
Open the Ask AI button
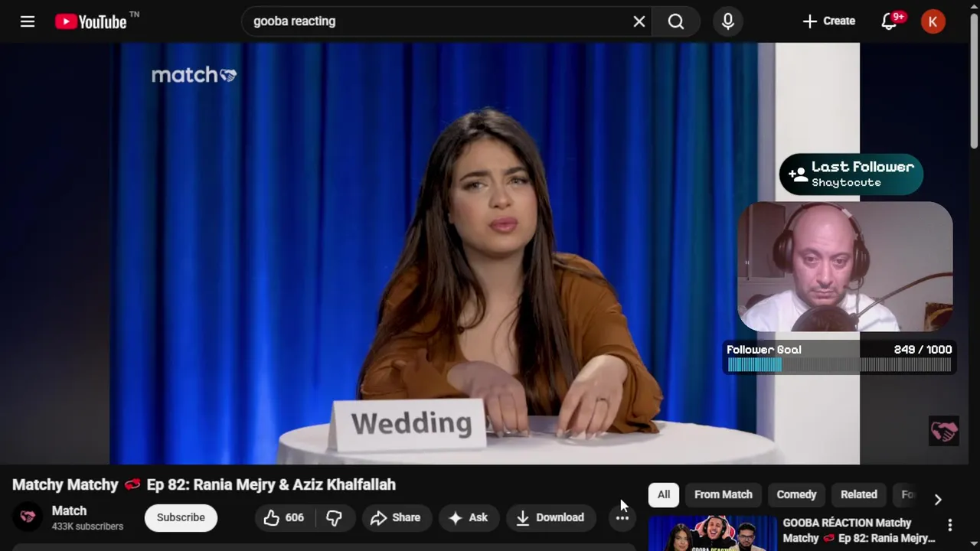point(469,518)
